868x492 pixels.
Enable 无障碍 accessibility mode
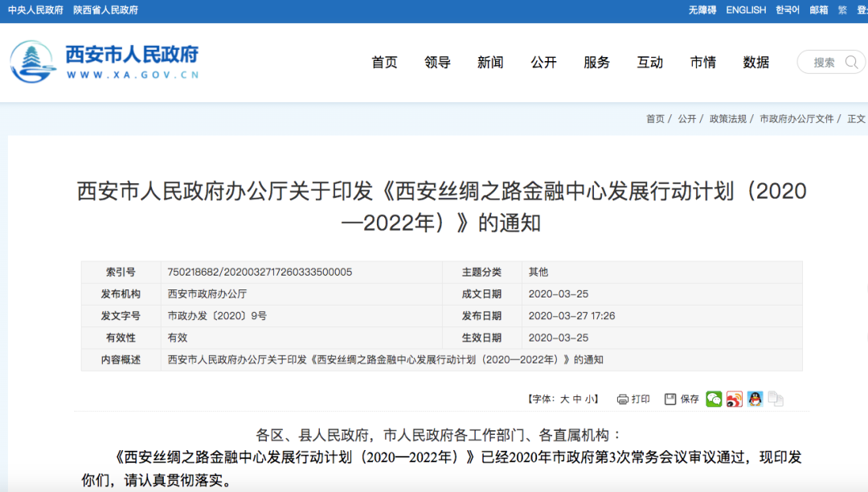point(702,10)
